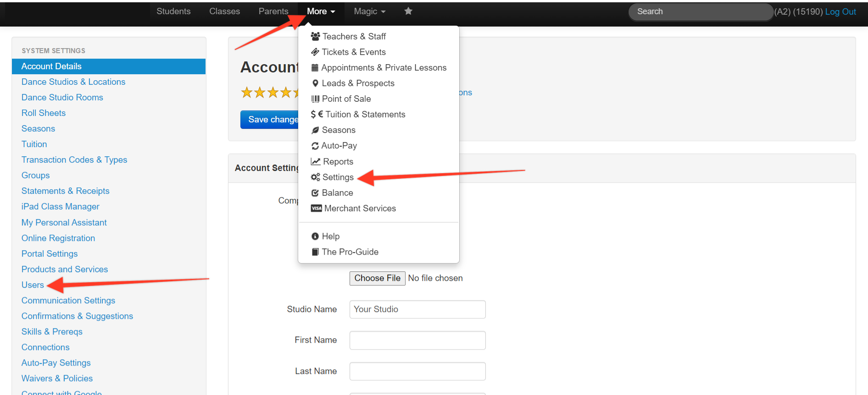Open the More dropdown menu
The height and width of the screenshot is (395, 868).
pos(321,11)
